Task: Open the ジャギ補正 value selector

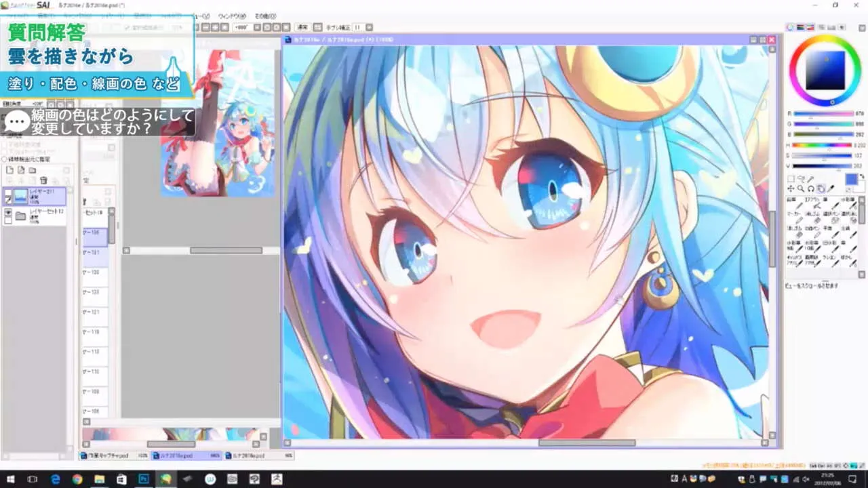Action: 356,27
